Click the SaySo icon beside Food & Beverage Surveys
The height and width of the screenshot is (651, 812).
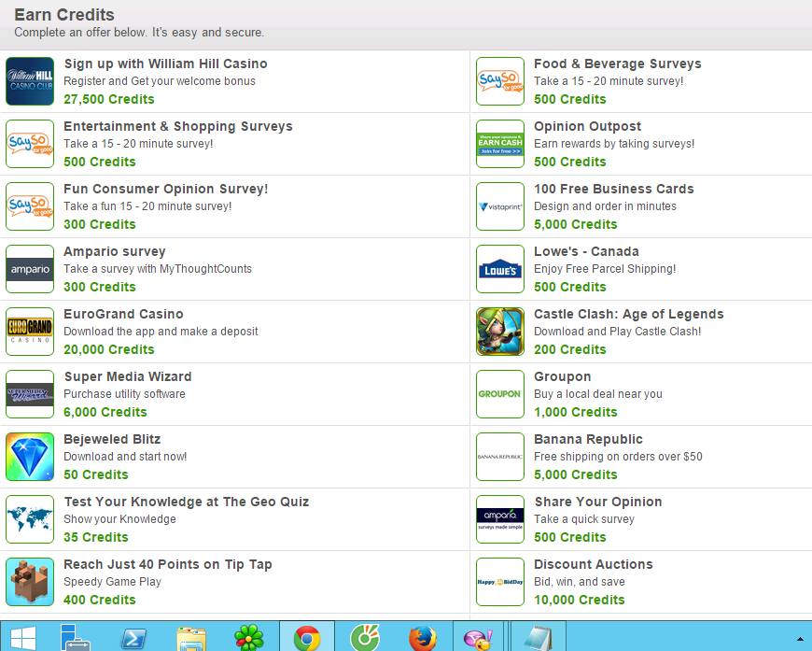(x=500, y=81)
